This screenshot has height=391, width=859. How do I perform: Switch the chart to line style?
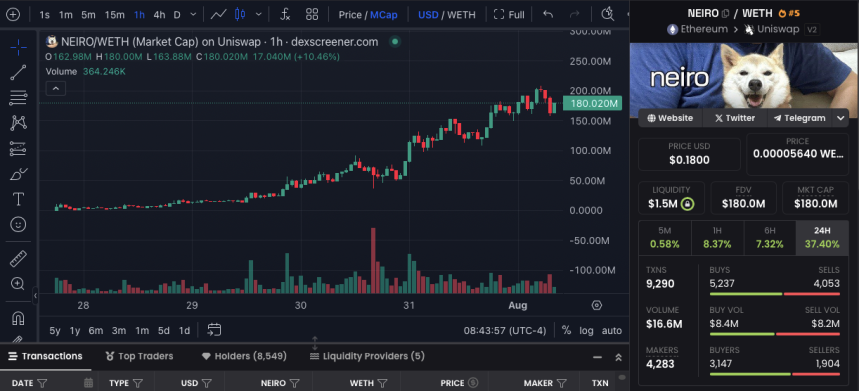point(219,14)
